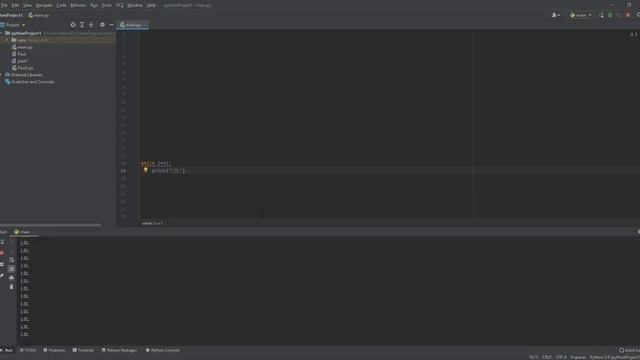Select Scratches and Consoles node

30,82
